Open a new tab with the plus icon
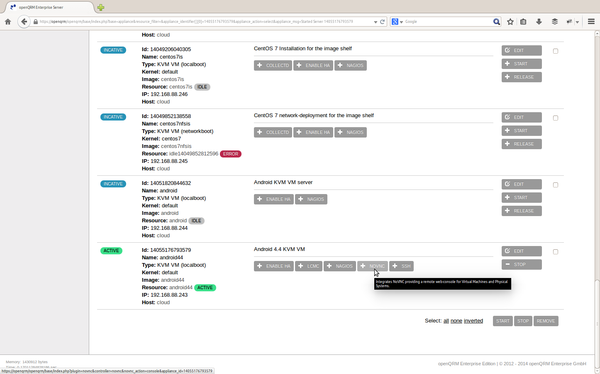600x374 pixels. click(x=101, y=7)
